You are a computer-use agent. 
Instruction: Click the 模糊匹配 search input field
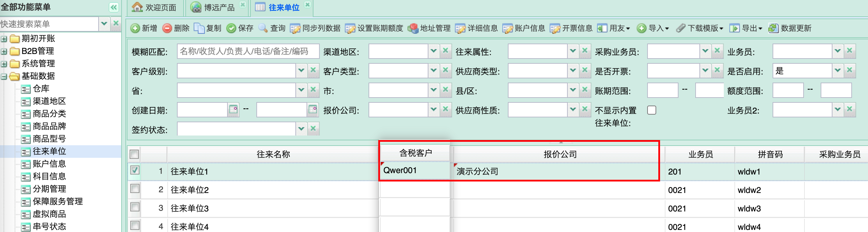tap(248, 51)
